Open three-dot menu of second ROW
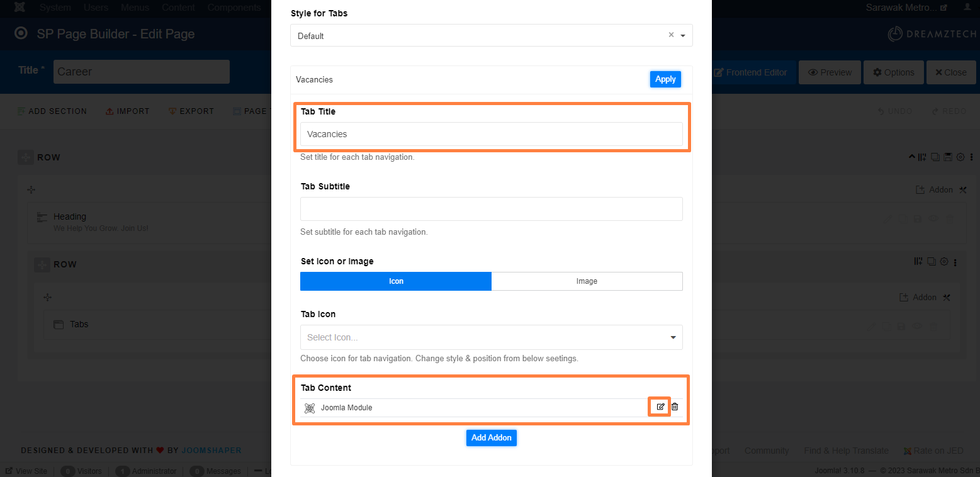The image size is (980, 477). tap(955, 262)
